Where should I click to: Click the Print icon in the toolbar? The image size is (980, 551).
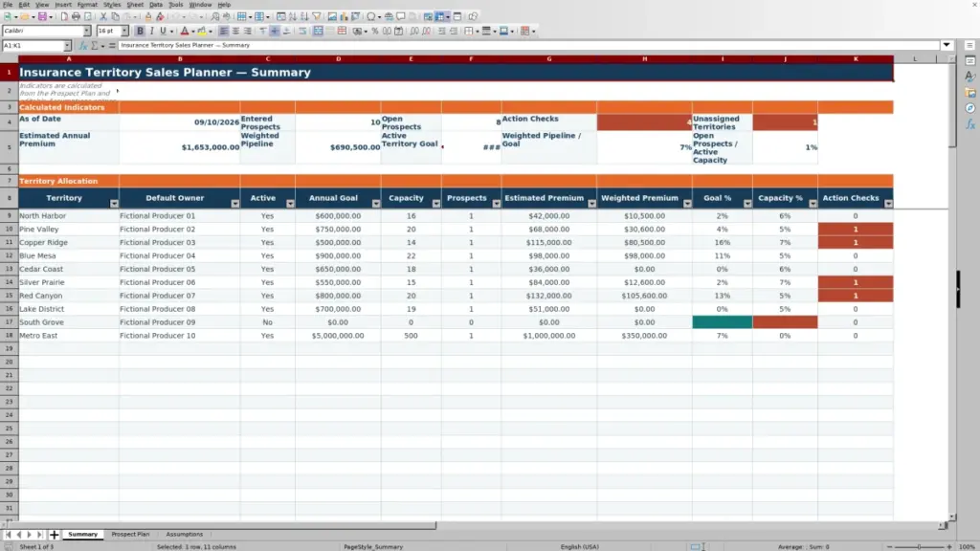[x=76, y=17]
